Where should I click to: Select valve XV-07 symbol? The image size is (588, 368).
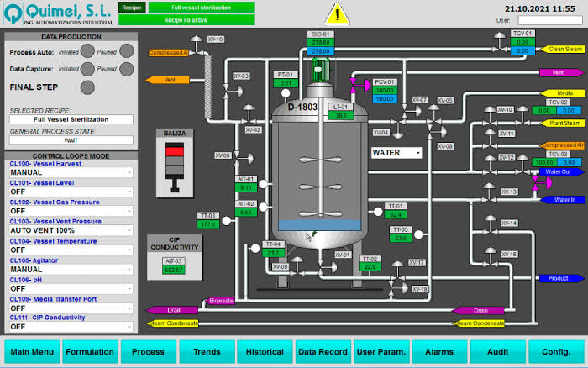pyautogui.click(x=410, y=110)
